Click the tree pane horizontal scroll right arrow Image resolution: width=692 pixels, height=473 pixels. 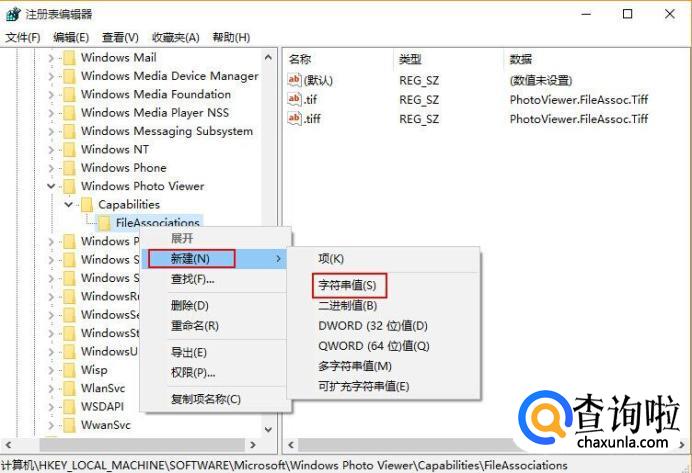pyautogui.click(x=253, y=445)
